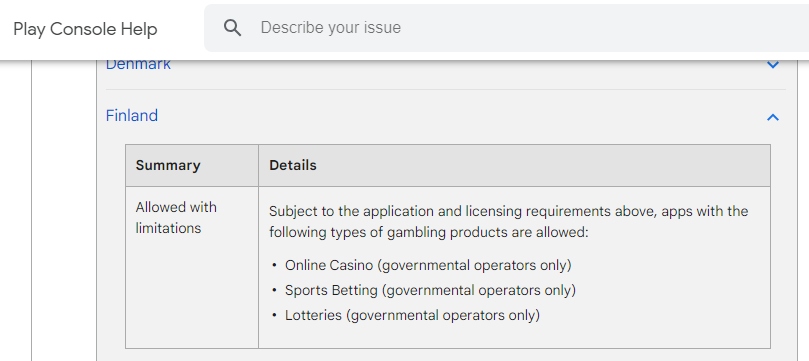Image resolution: width=809 pixels, height=361 pixels.
Task: Click the word "limitations" under Summary
Action: (x=168, y=228)
